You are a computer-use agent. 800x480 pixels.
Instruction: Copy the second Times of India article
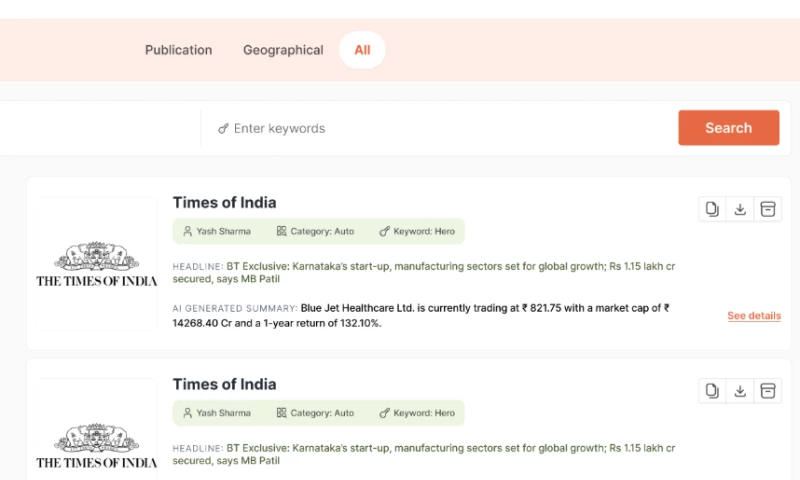pyautogui.click(x=712, y=391)
